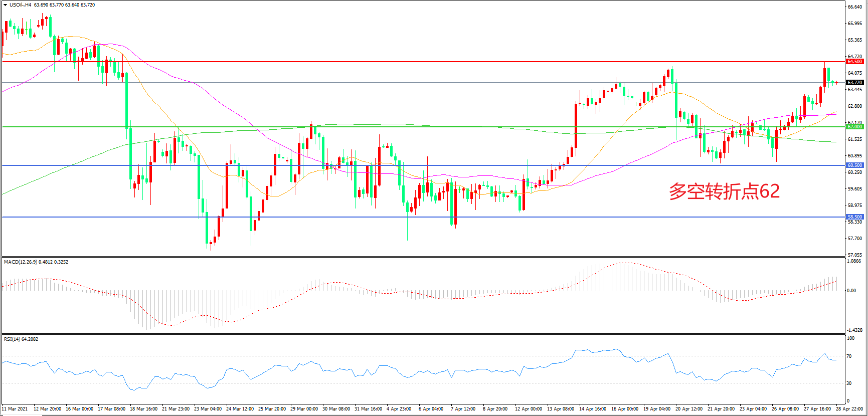Select the red 64.500 price tag
The height and width of the screenshot is (416, 868).
(x=854, y=62)
